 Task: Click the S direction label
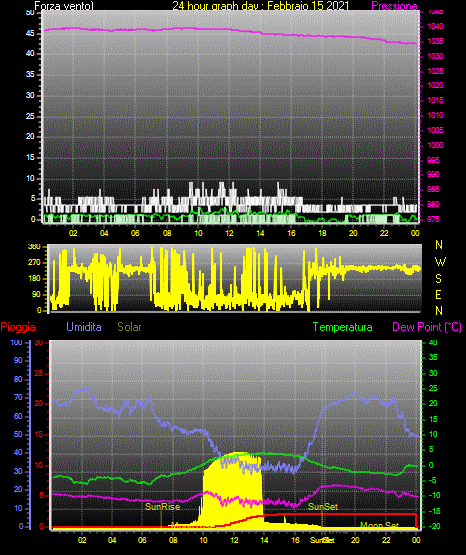439,279
